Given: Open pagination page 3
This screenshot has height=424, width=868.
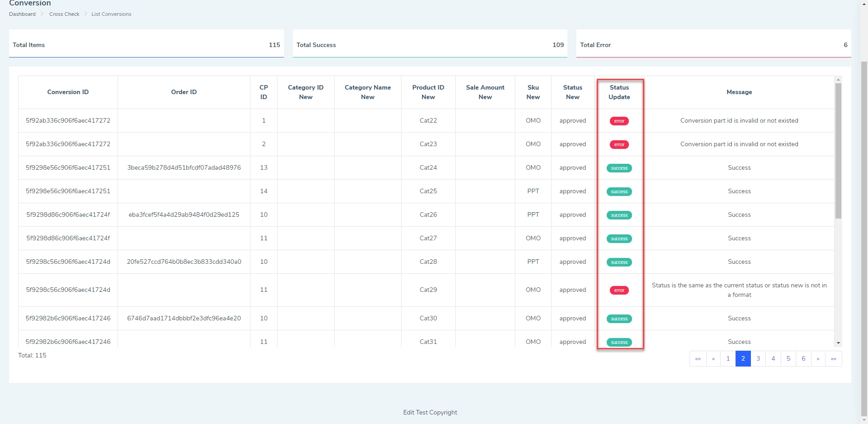Looking at the screenshot, I should coord(758,359).
